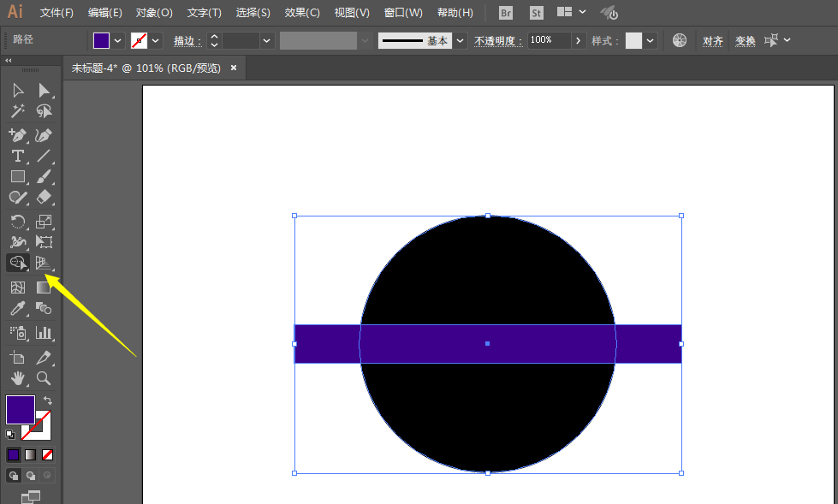Open the 文件(F) menu
The width and height of the screenshot is (838, 504).
[x=56, y=12]
